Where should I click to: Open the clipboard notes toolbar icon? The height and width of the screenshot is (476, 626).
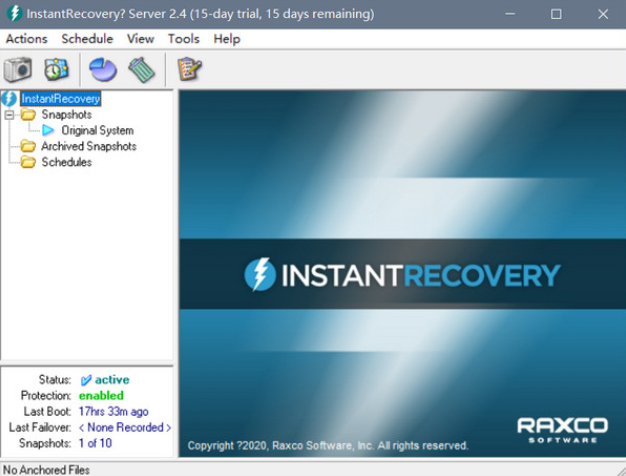188,69
